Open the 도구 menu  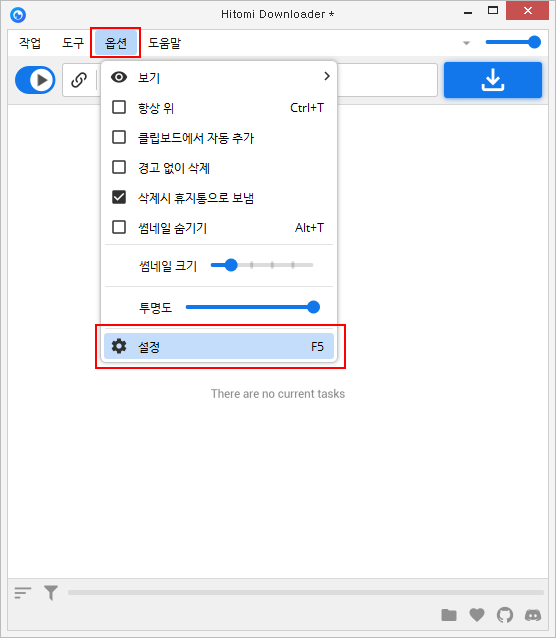click(x=73, y=42)
